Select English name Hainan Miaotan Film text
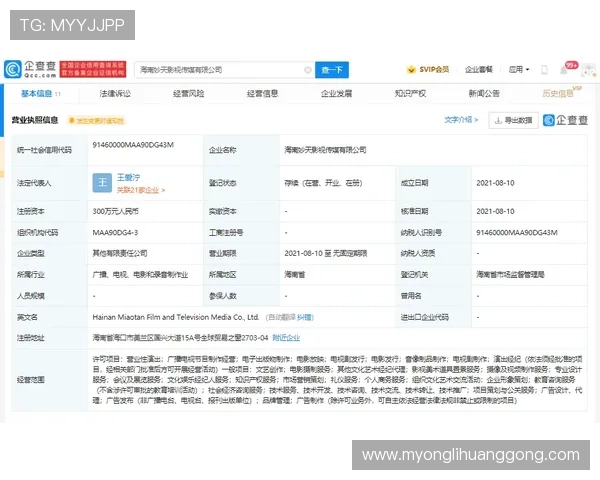Viewport: 600px width, 480px height. (x=176, y=317)
